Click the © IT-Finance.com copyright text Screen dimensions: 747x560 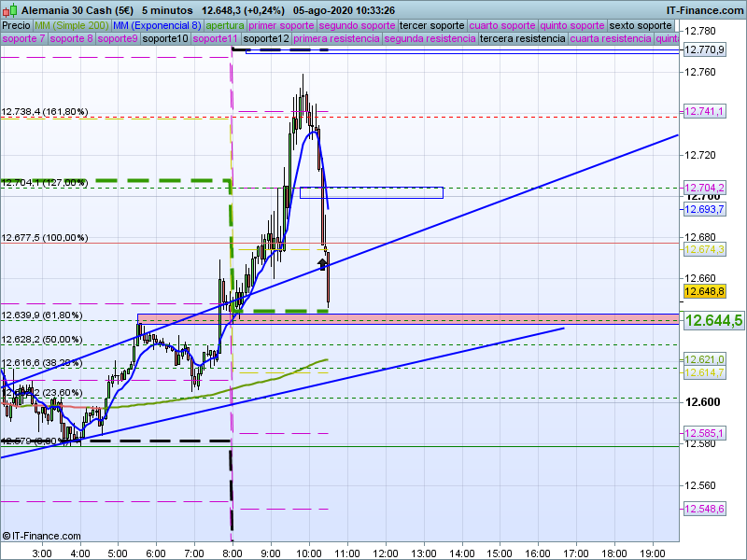point(39,536)
